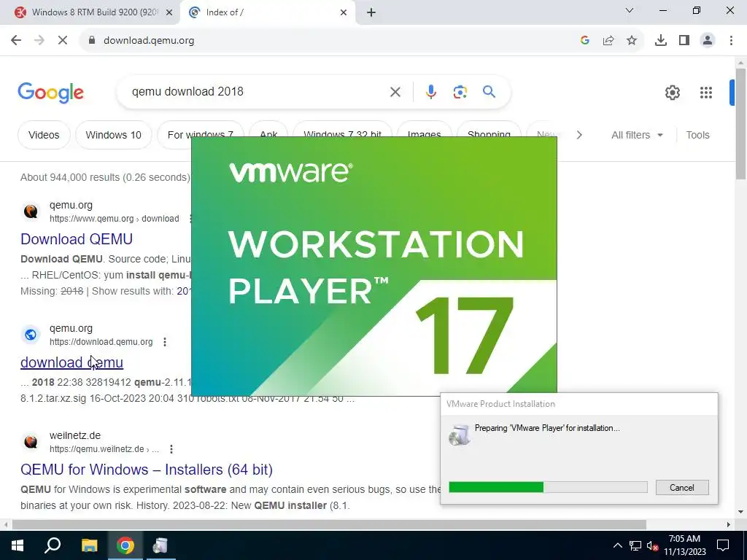Submit search with magnifier icon

(x=489, y=91)
